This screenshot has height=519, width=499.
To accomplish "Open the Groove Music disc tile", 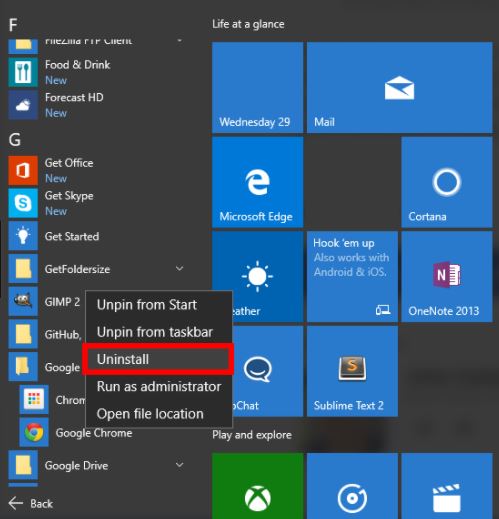I will point(352,486).
